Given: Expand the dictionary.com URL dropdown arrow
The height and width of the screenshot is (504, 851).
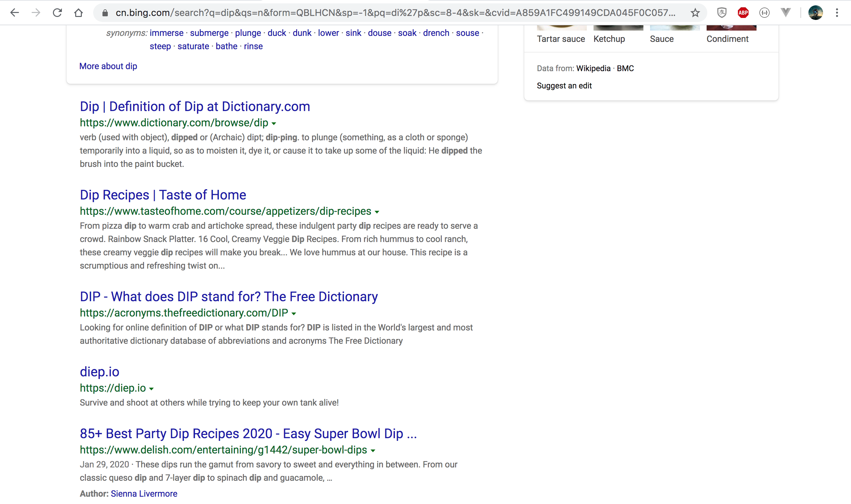Looking at the screenshot, I should tap(274, 124).
